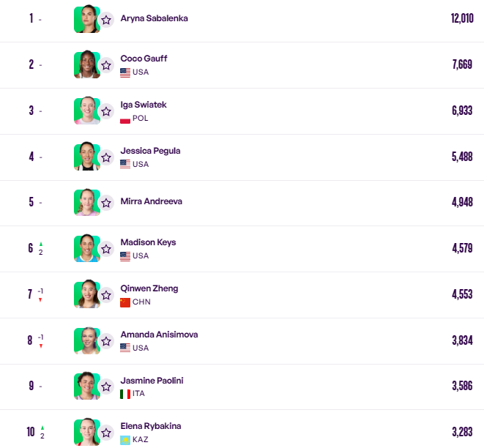Favorite Aryna Sabalenka with the star icon
The image size is (484, 448).
tap(106, 20)
